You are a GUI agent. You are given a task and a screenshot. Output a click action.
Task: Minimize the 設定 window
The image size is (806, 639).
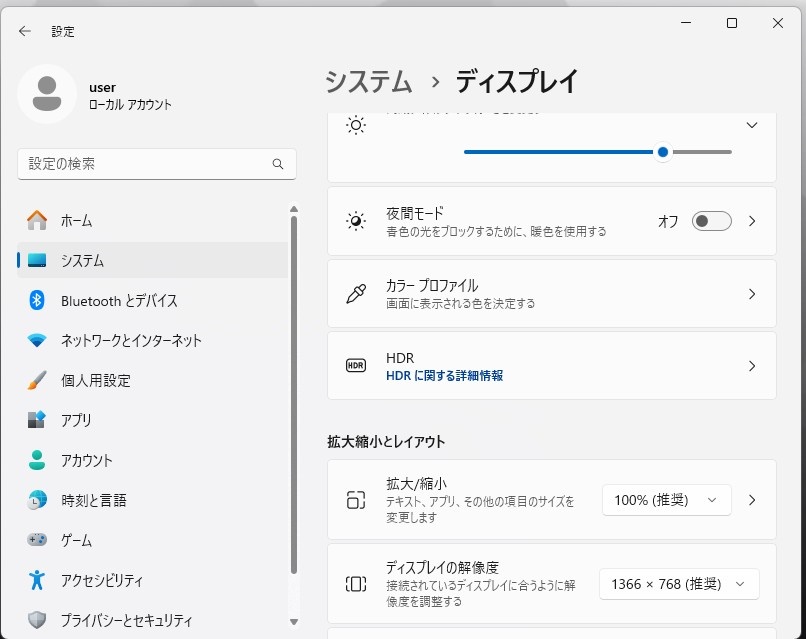tap(686, 23)
